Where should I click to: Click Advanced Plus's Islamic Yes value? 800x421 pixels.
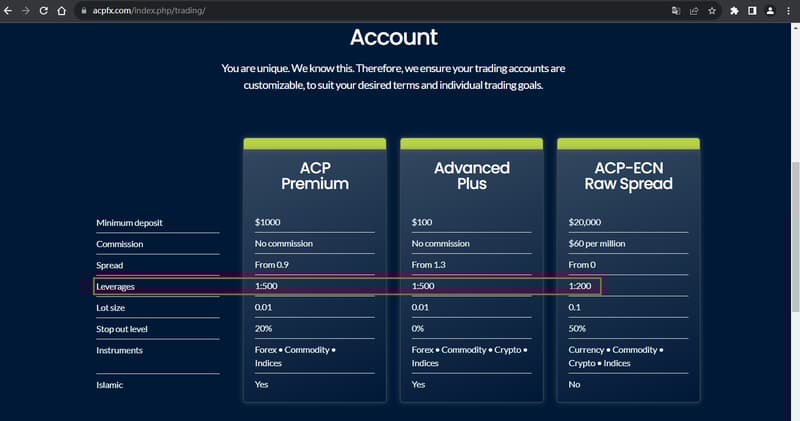coord(418,384)
